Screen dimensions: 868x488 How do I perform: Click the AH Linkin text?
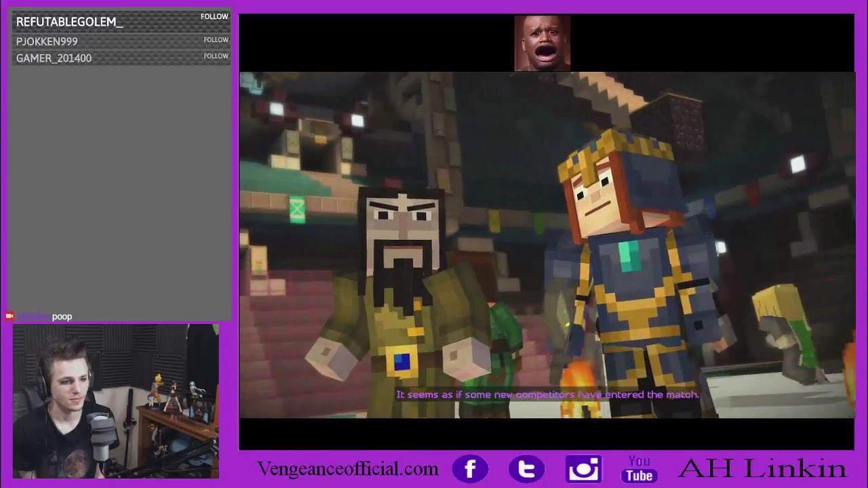point(762,468)
